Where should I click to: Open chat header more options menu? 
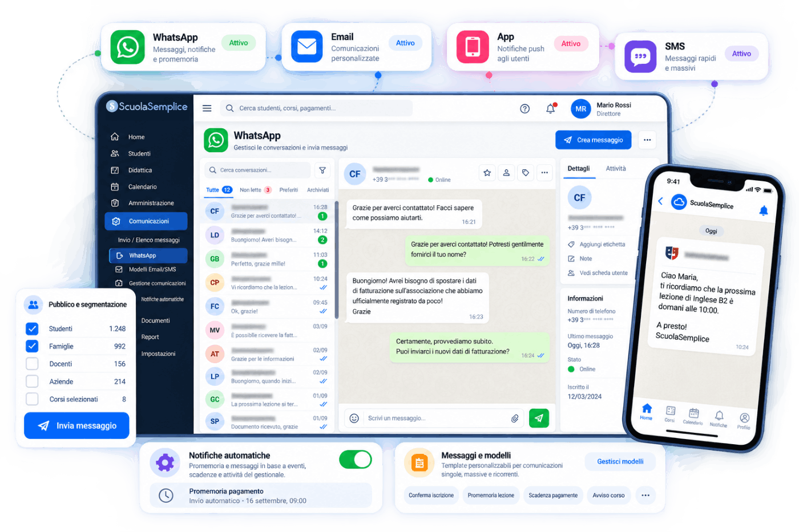(x=544, y=173)
